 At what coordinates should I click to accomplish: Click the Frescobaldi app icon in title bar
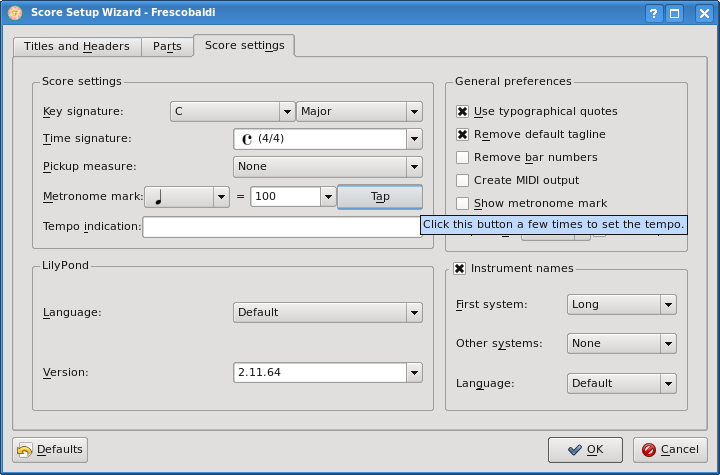click(15, 12)
